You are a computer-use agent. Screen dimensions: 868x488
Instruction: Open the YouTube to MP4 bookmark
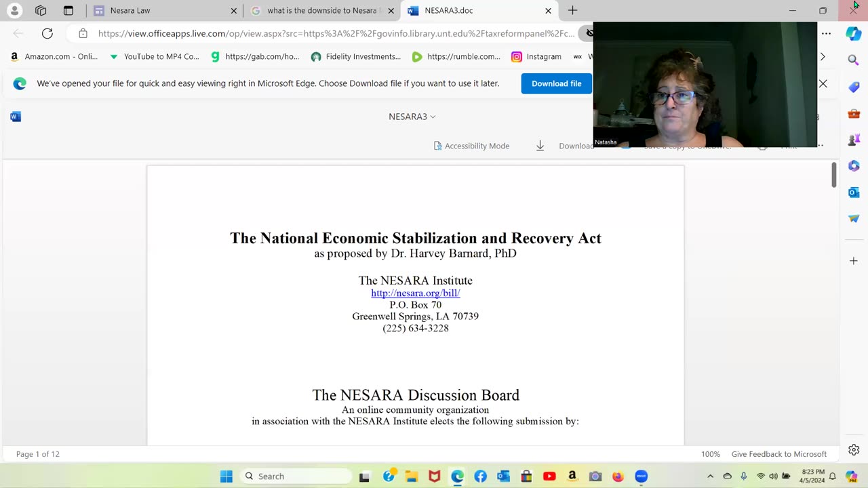(x=154, y=56)
